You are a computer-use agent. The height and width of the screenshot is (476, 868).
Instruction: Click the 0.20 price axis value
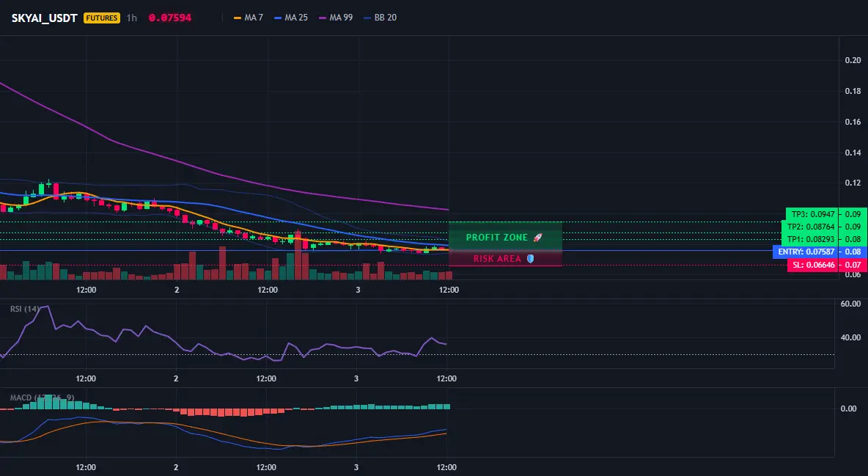853,60
